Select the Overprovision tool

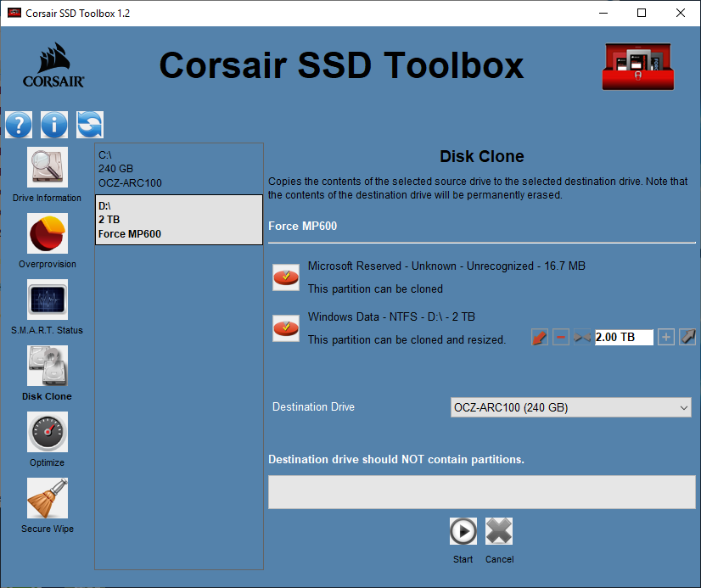point(47,238)
